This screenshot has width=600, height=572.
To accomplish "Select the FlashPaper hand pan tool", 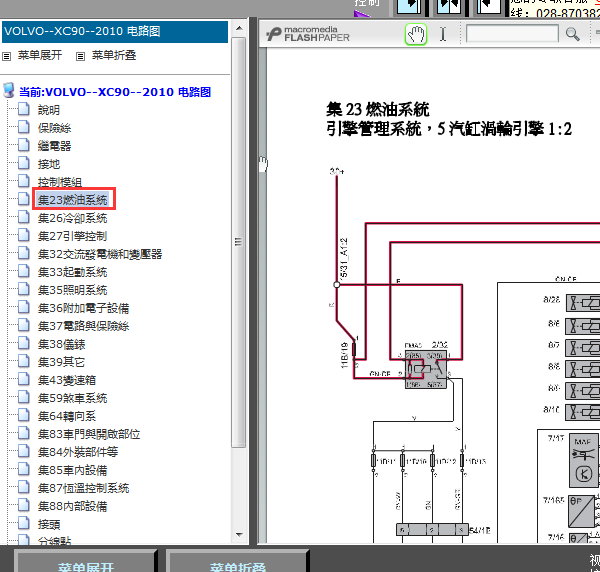I will [416, 34].
